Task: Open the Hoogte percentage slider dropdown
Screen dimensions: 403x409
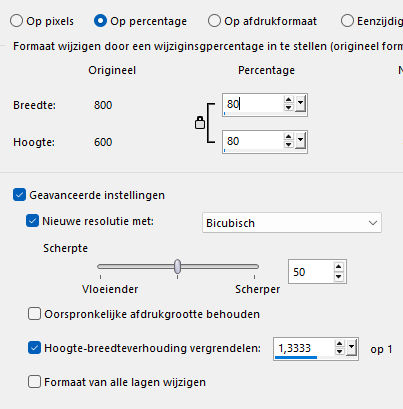Action: pyautogui.click(x=300, y=141)
